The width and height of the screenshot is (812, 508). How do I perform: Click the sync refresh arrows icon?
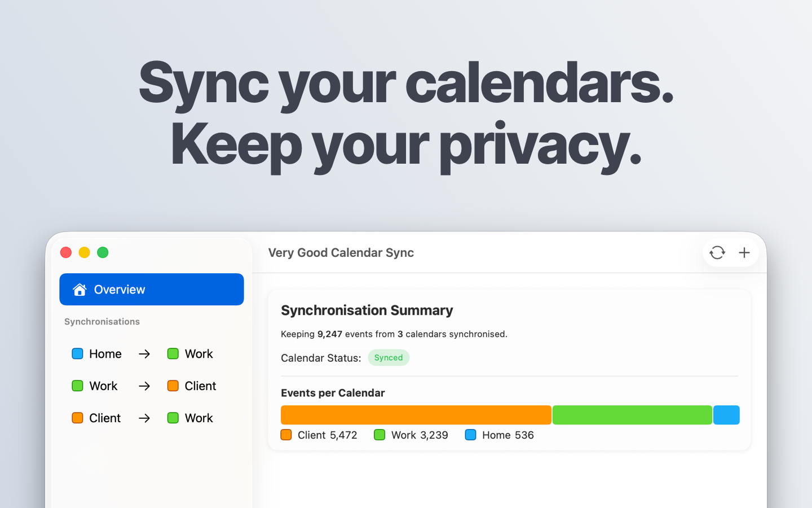(717, 252)
